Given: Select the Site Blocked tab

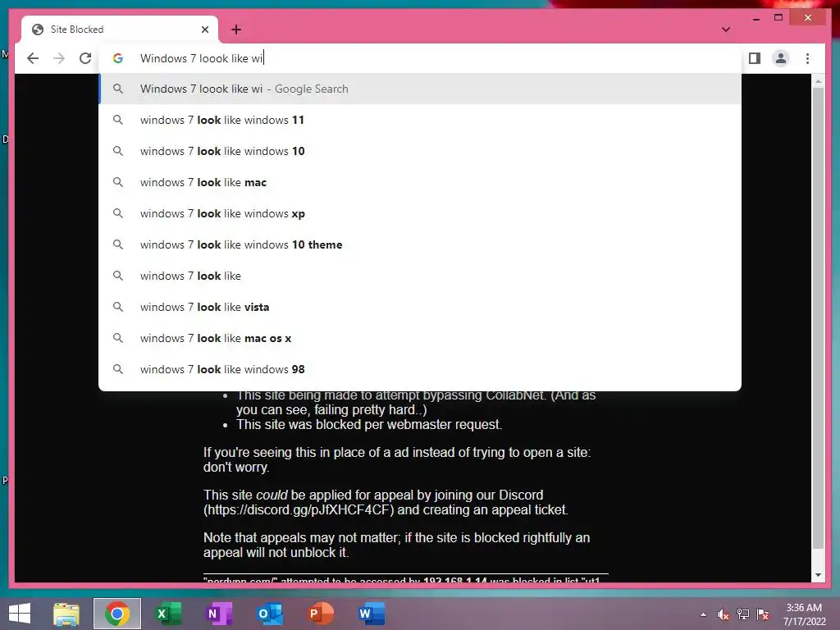Looking at the screenshot, I should pos(120,30).
